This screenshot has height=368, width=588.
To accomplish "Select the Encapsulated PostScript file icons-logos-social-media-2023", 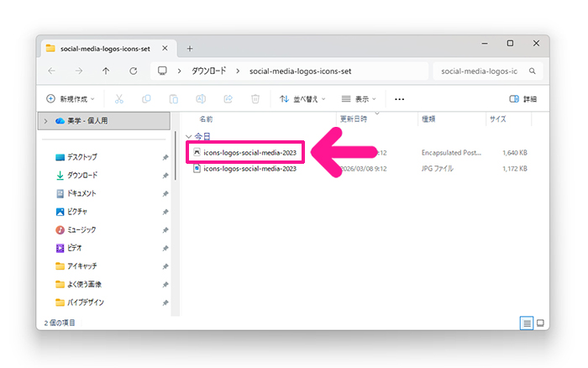I will point(245,153).
